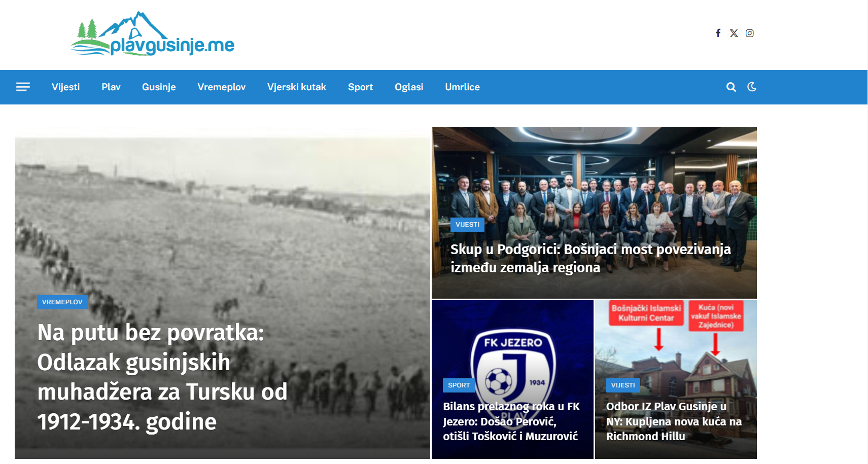Open the Vremeplov menu item
The width and height of the screenshot is (868, 464).
(222, 87)
